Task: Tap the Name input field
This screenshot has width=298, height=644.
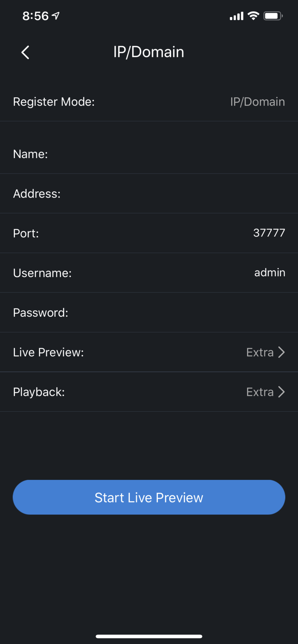Action: [x=175, y=154]
